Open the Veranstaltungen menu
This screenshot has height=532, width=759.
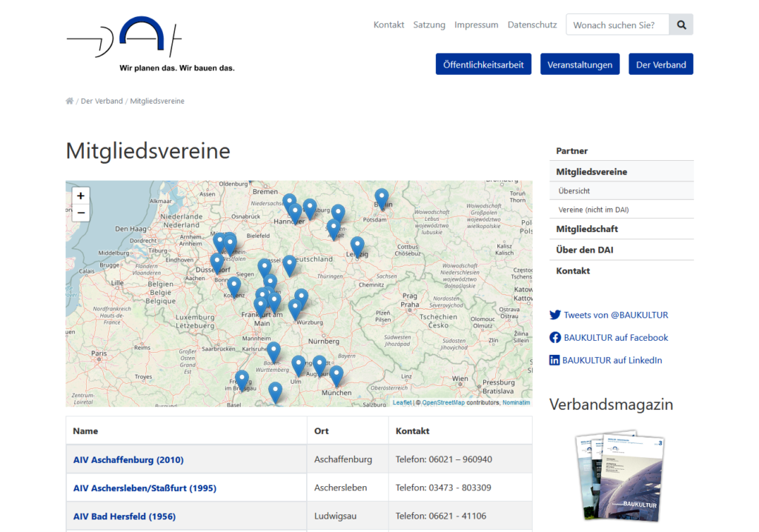coord(580,64)
